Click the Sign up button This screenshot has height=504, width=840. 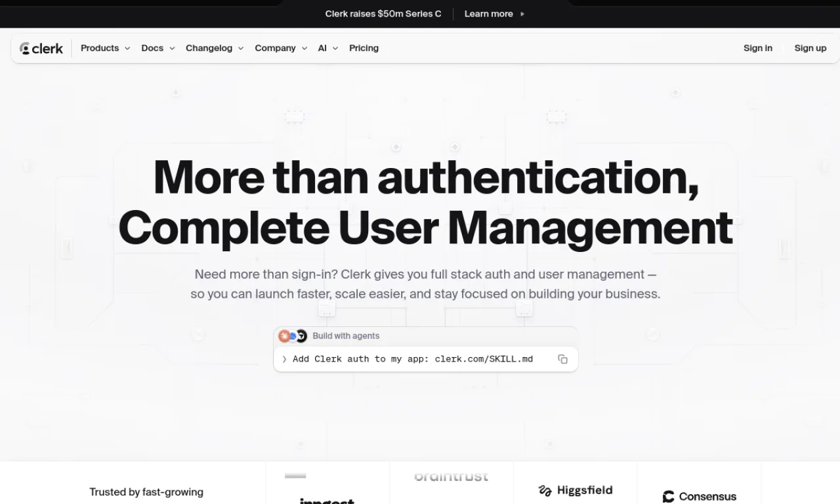point(810,48)
